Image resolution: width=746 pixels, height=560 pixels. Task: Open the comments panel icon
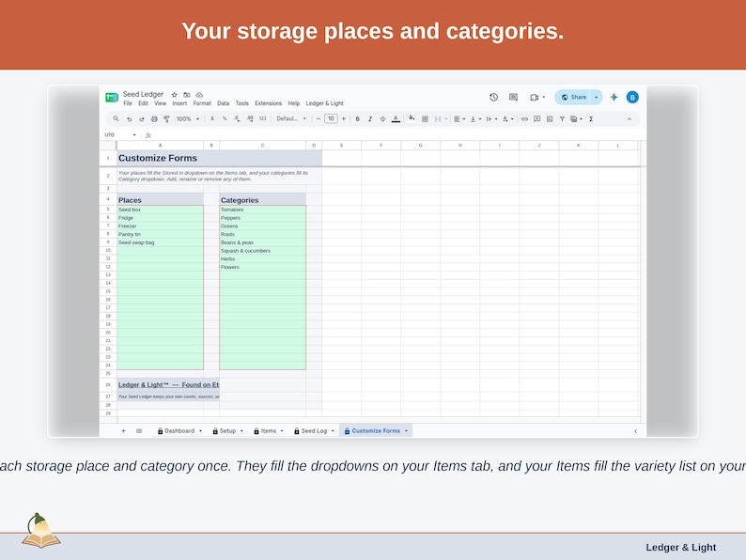click(513, 97)
